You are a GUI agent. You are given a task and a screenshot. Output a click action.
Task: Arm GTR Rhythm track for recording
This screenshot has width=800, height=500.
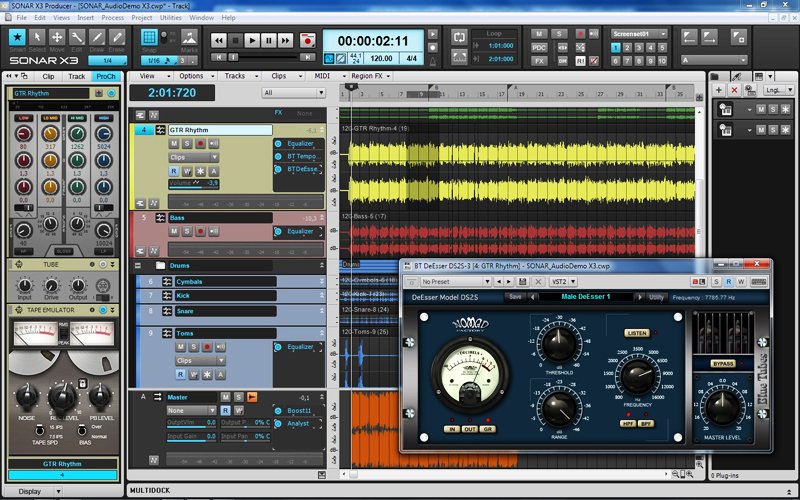[200, 144]
